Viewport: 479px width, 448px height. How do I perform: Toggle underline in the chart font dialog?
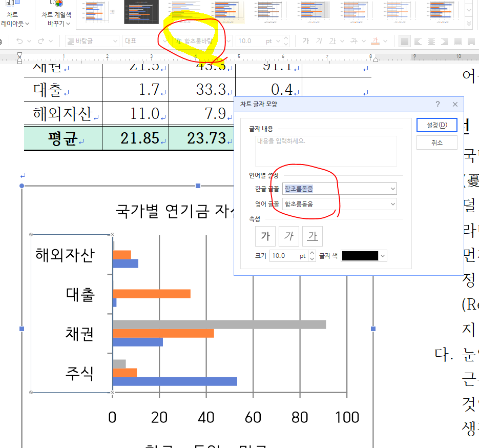pyautogui.click(x=313, y=236)
